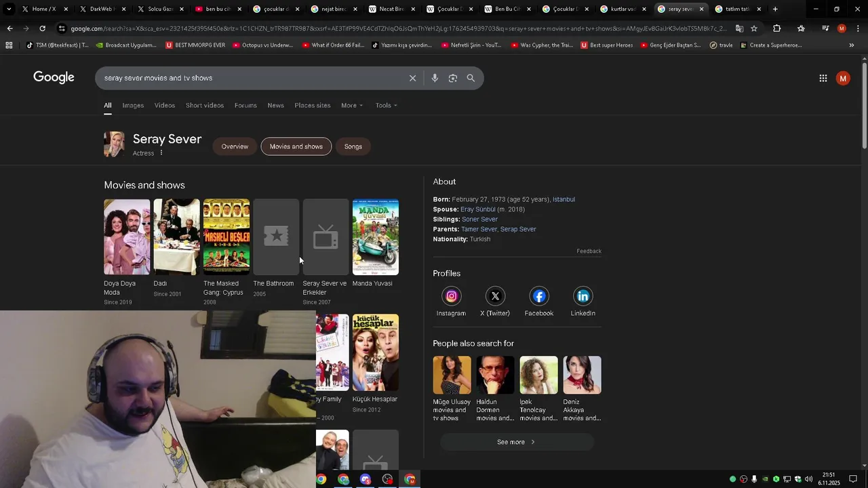Open Seray Sever's Instagram profile icon
This screenshot has height=488, width=868.
451,296
